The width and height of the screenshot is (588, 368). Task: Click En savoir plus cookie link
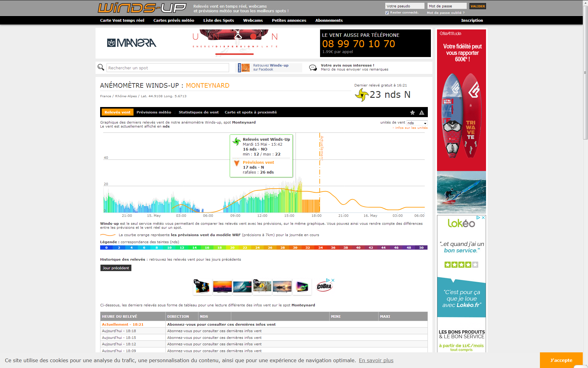(376, 360)
